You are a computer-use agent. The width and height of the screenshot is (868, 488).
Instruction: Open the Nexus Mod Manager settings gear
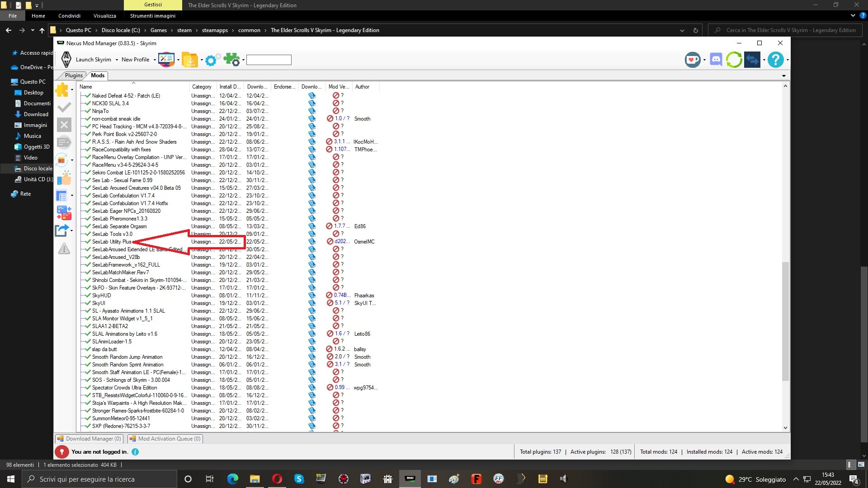[212, 60]
